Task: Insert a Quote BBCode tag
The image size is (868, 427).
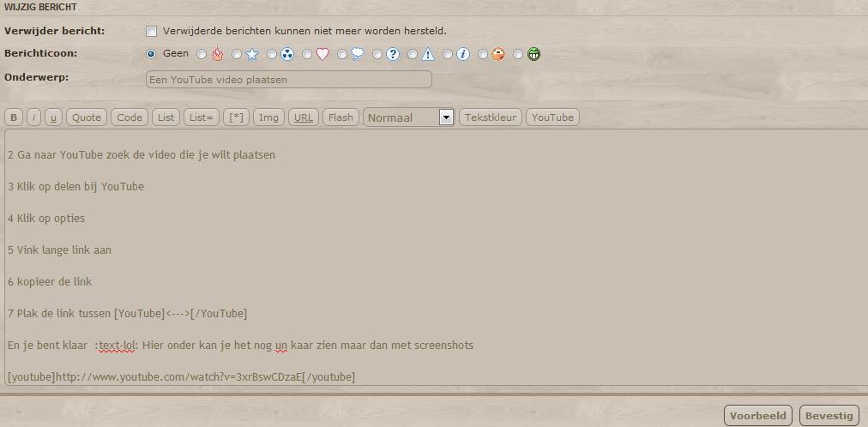Action: point(86,117)
